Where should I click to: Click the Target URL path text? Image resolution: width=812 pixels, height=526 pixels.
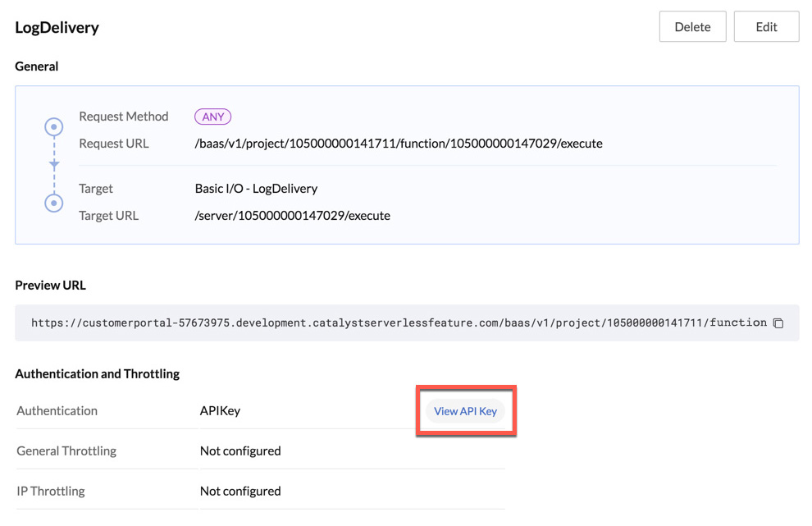point(292,215)
